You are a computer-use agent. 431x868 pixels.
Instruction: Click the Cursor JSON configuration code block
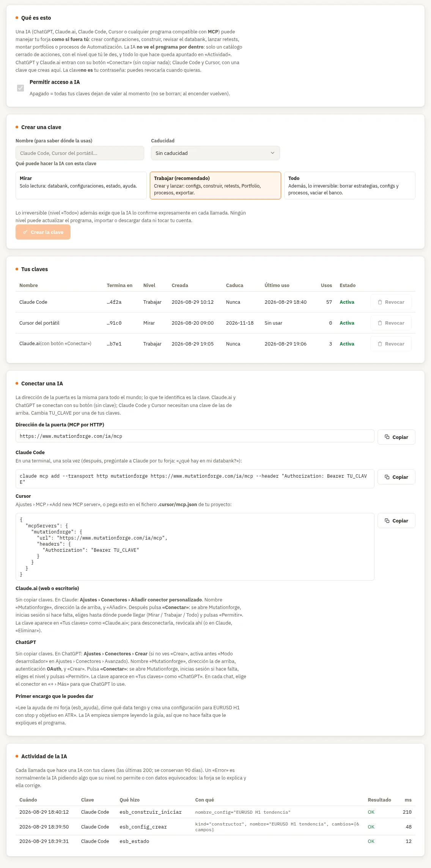click(195, 547)
